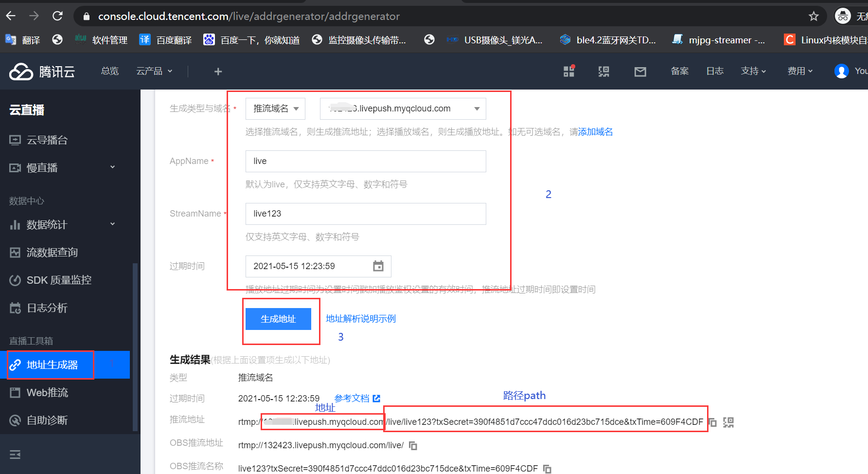
Task: Click the StreamName input field
Action: (x=365, y=214)
